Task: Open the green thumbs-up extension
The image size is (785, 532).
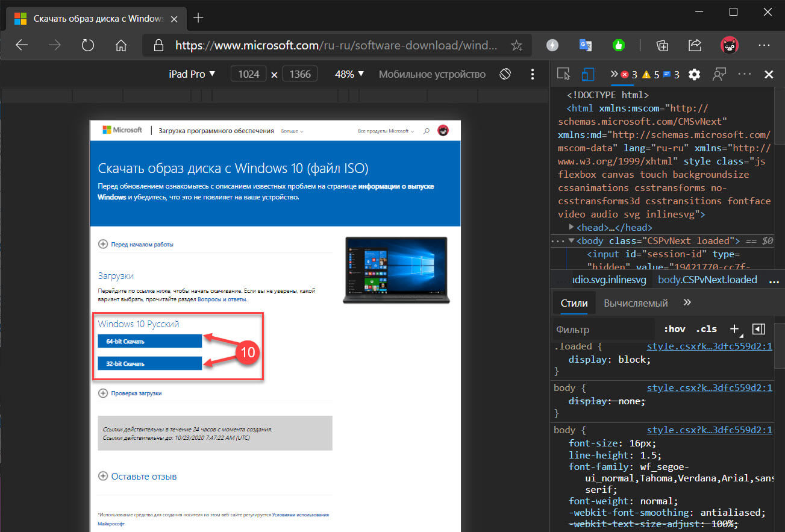Action: coord(618,45)
